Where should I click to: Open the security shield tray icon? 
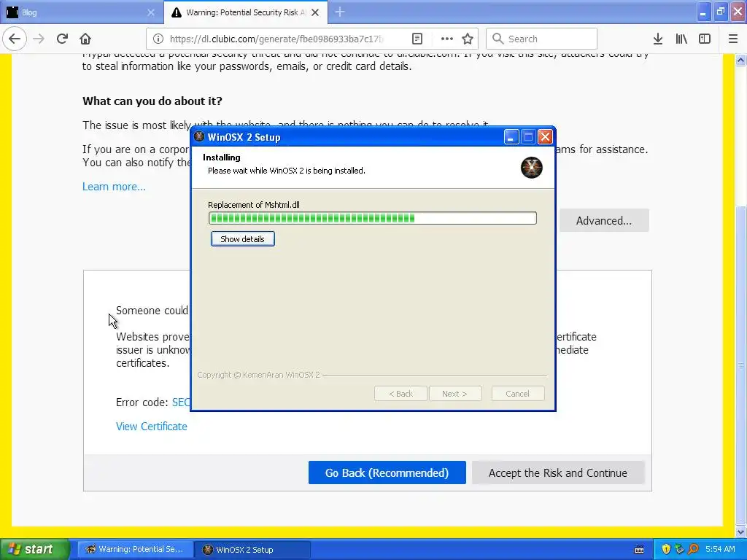666,550
